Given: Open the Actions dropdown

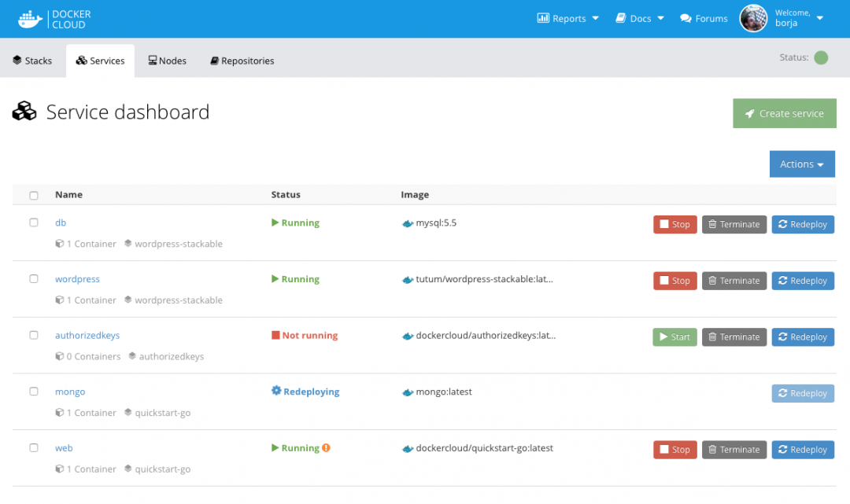Looking at the screenshot, I should [x=802, y=164].
